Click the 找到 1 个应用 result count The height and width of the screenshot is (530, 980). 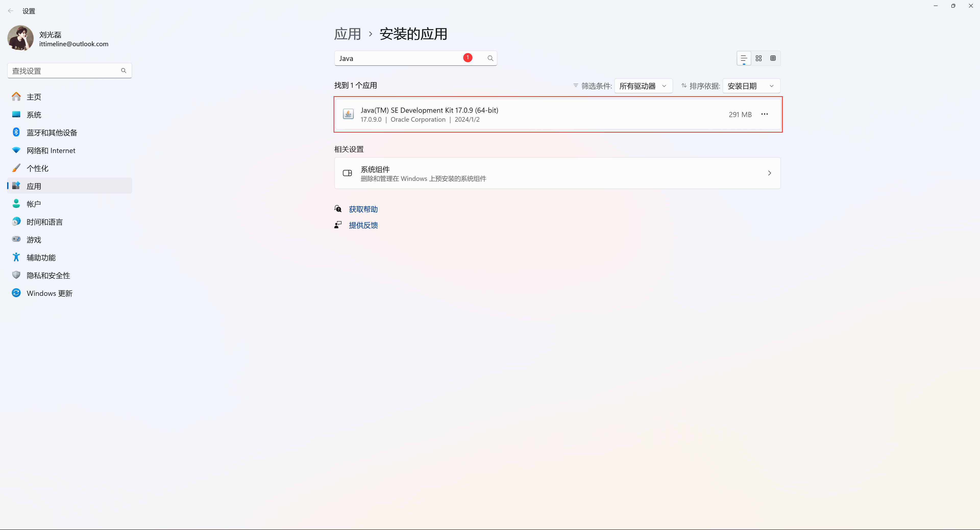coord(356,85)
